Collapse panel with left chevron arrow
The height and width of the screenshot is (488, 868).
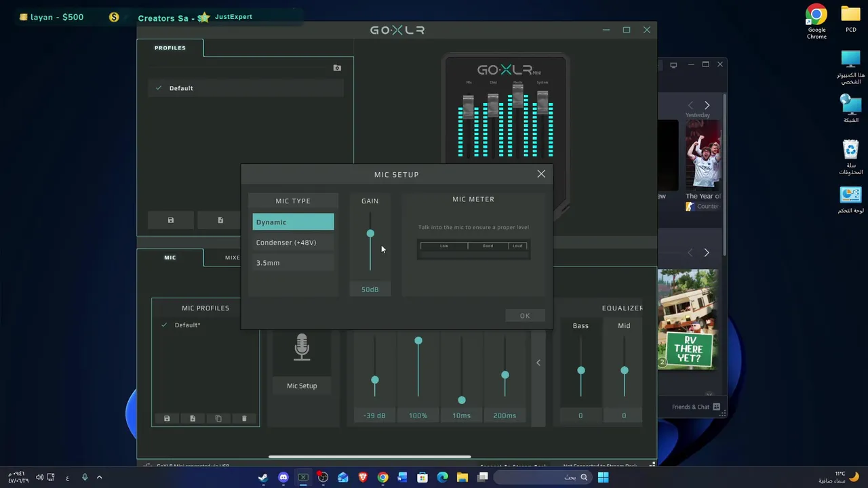point(538,363)
